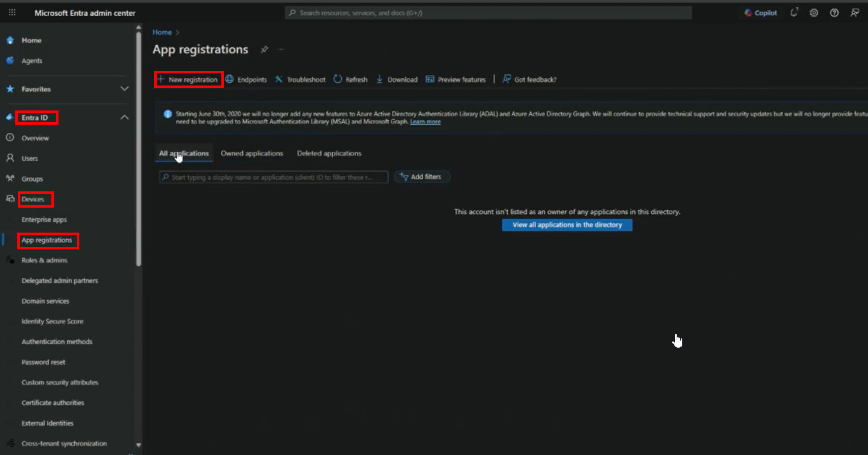Click New registration button

point(189,79)
